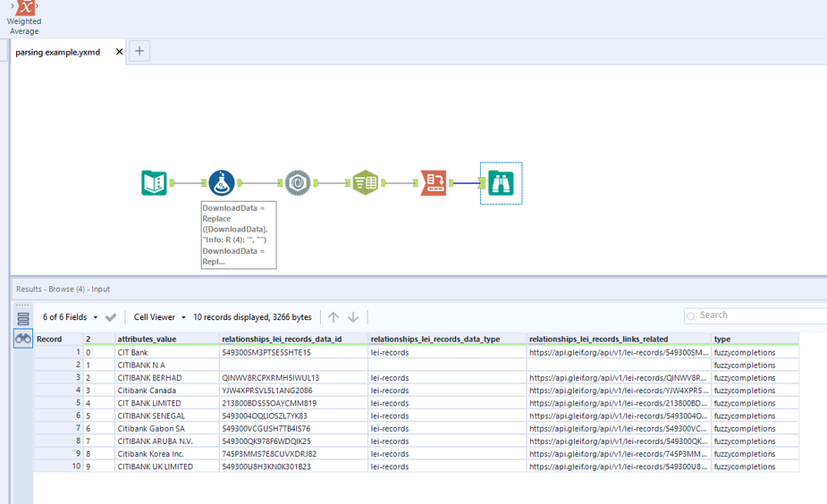This screenshot has width=827, height=504.
Task: Select the Citibank Canada cell
Action: (x=166, y=391)
